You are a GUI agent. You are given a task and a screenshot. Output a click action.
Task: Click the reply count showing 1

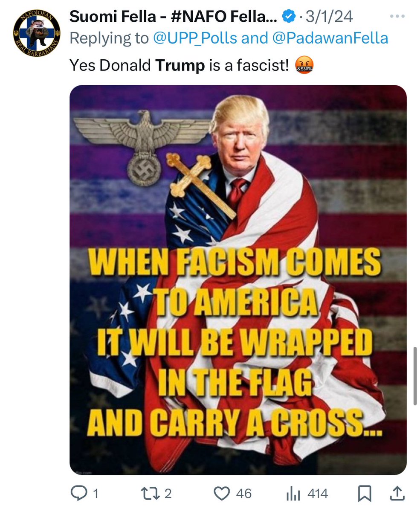[96, 494]
